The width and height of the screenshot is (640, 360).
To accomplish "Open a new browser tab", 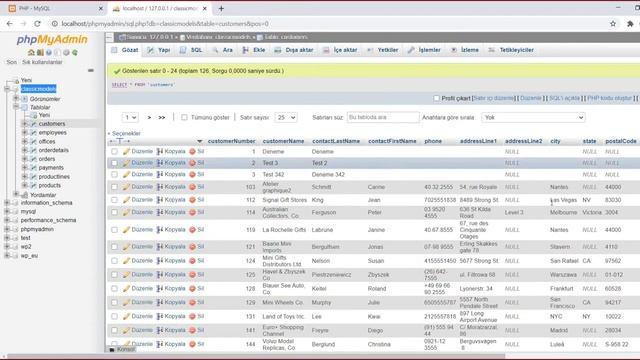I will pyautogui.click(x=221, y=8).
